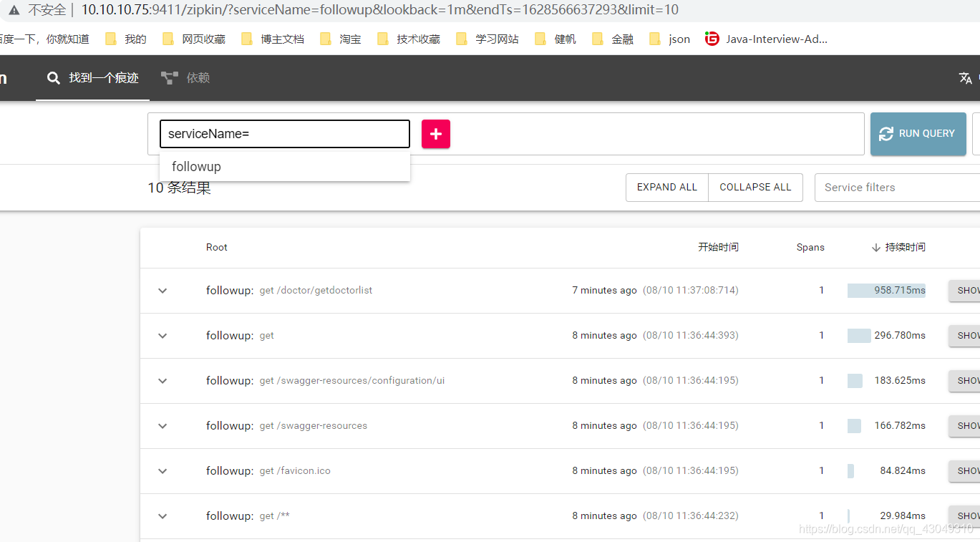Show the 84.824ms trace details

click(x=964, y=471)
